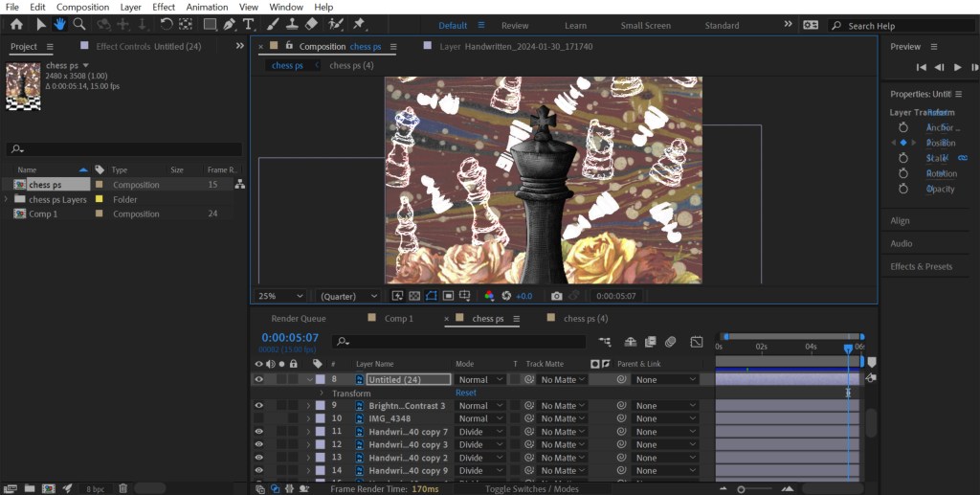
Task: Open the 25% magnification dropdown
Action: [x=281, y=297]
